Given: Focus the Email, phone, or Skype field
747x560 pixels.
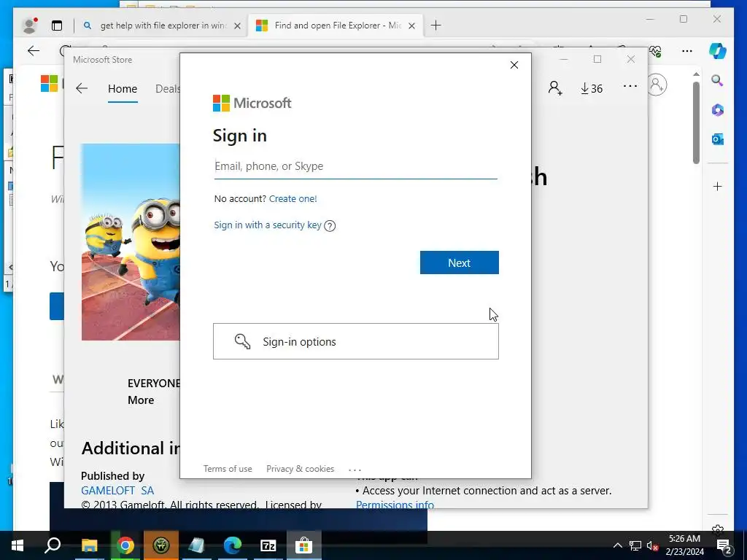Looking at the screenshot, I should click(356, 166).
